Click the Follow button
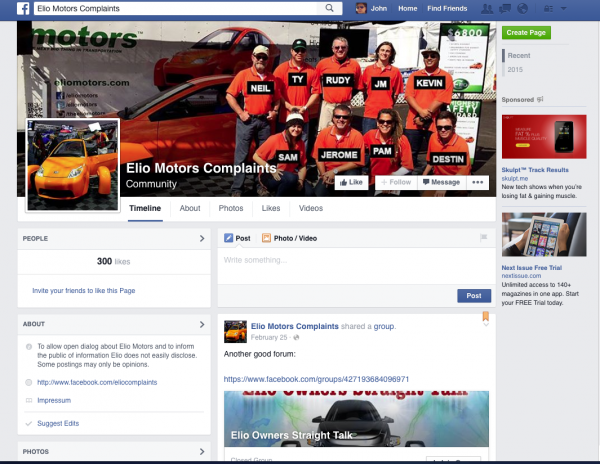The width and height of the screenshot is (600, 464). pos(396,182)
